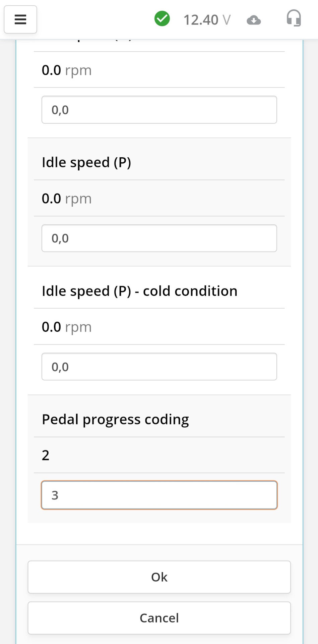This screenshot has width=318, height=644.
Task: Click the 0.0 rpm value under Idle speed (P)
Action: pos(67,199)
